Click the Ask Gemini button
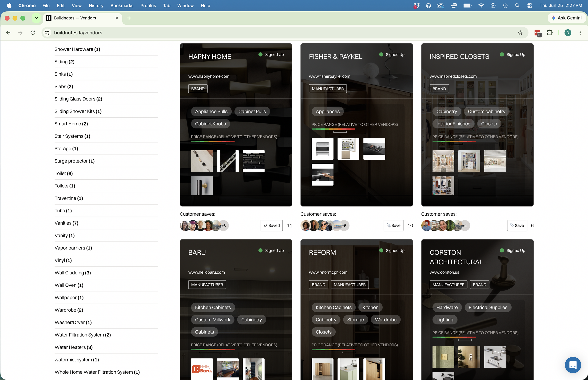 (566, 18)
